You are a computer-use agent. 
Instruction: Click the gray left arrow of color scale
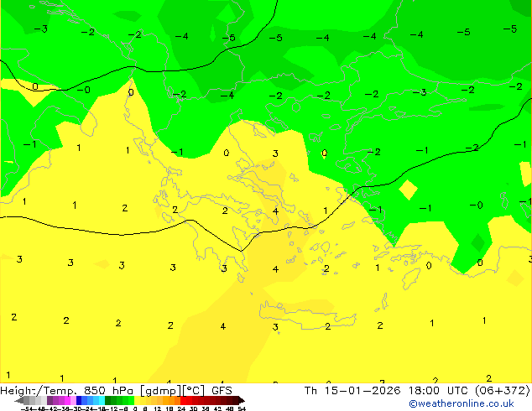19,400
